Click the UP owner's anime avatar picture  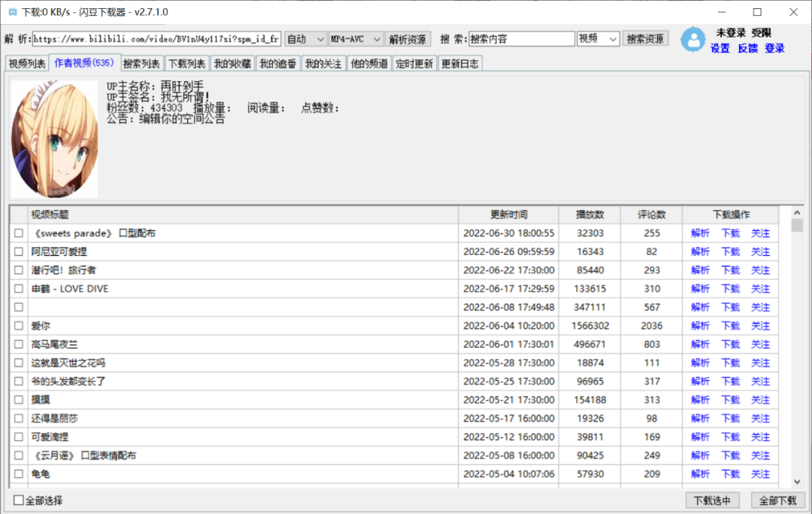54,138
